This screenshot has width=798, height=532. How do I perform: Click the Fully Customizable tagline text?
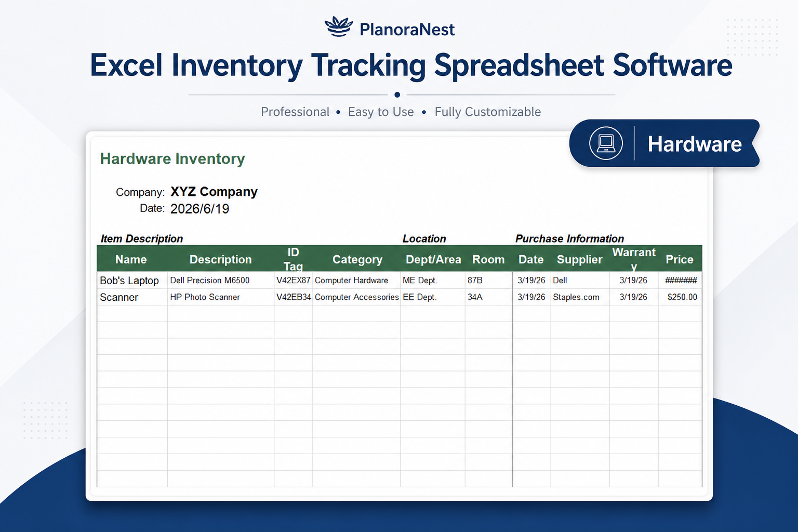tap(488, 112)
